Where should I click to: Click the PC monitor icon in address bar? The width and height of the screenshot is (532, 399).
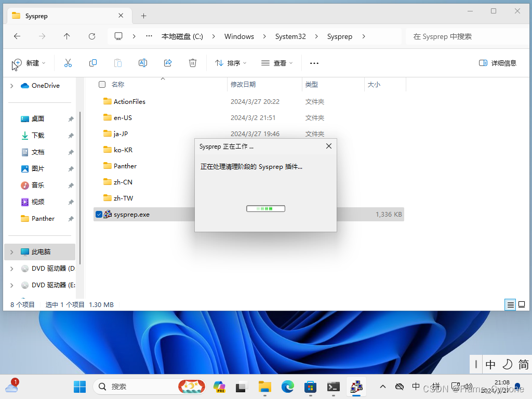118,36
